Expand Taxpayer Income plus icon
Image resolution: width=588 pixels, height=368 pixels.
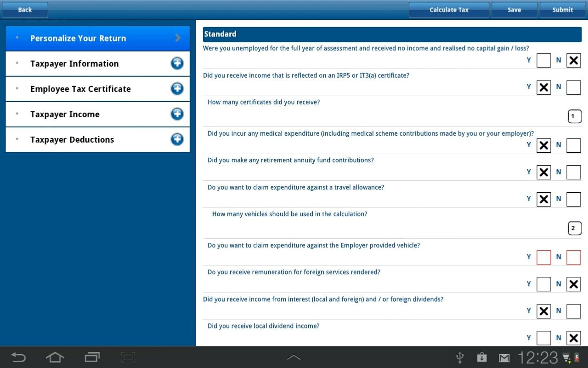(x=177, y=114)
